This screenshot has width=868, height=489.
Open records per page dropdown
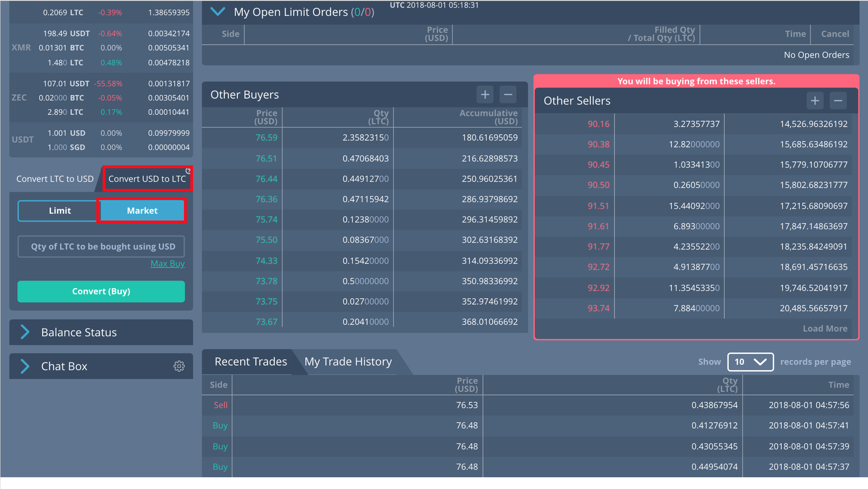[750, 362]
